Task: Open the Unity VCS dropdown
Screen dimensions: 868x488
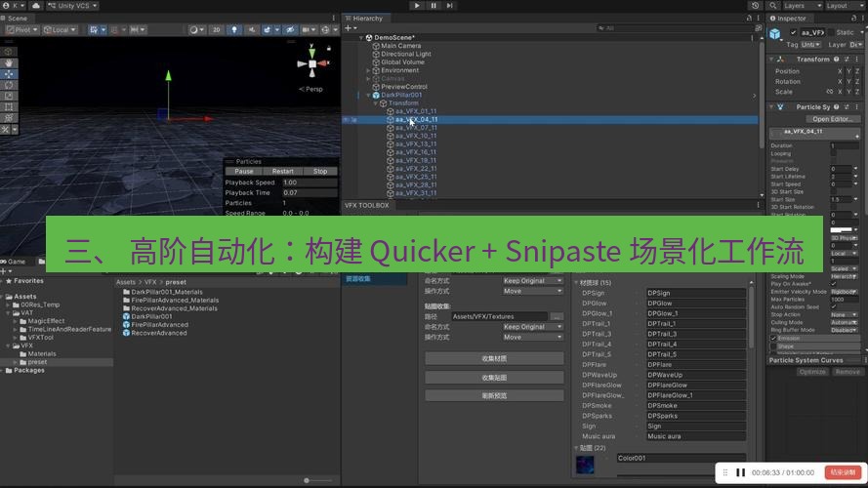Action: click(x=72, y=6)
